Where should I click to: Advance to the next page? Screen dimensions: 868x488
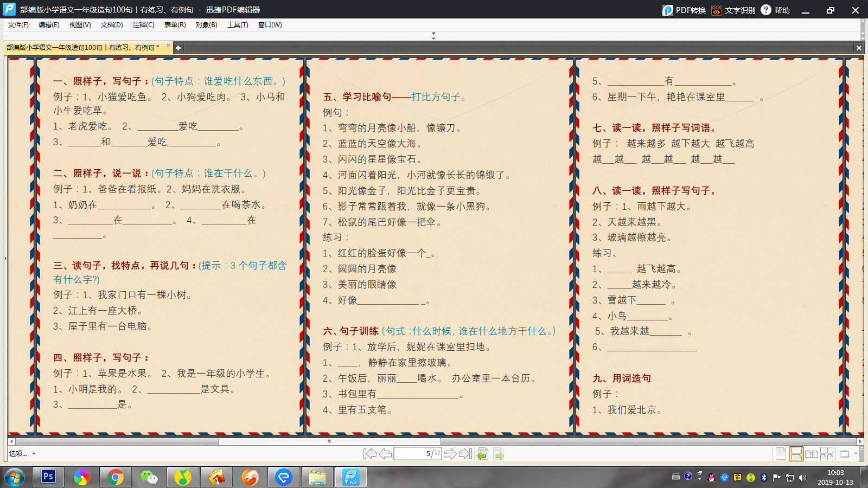click(450, 454)
